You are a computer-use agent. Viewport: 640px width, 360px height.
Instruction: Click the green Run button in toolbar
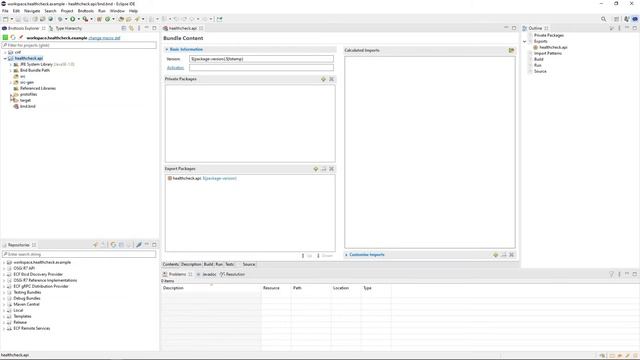tap(73, 19)
